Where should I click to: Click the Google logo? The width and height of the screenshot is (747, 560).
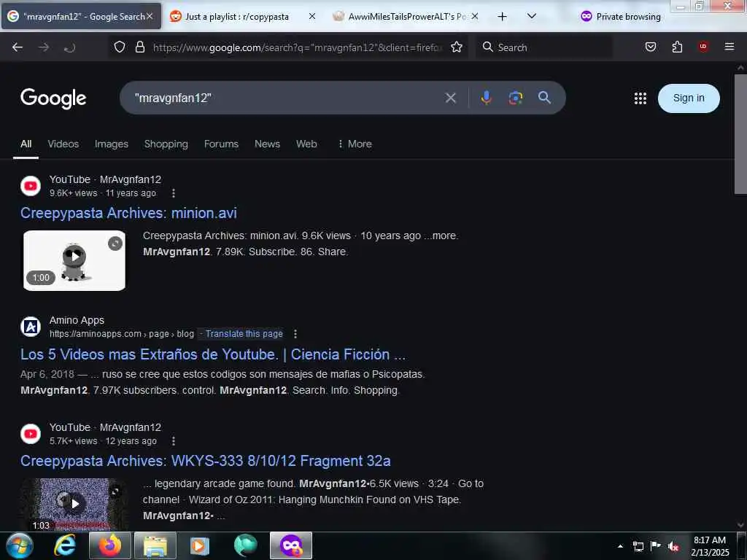pyautogui.click(x=53, y=98)
